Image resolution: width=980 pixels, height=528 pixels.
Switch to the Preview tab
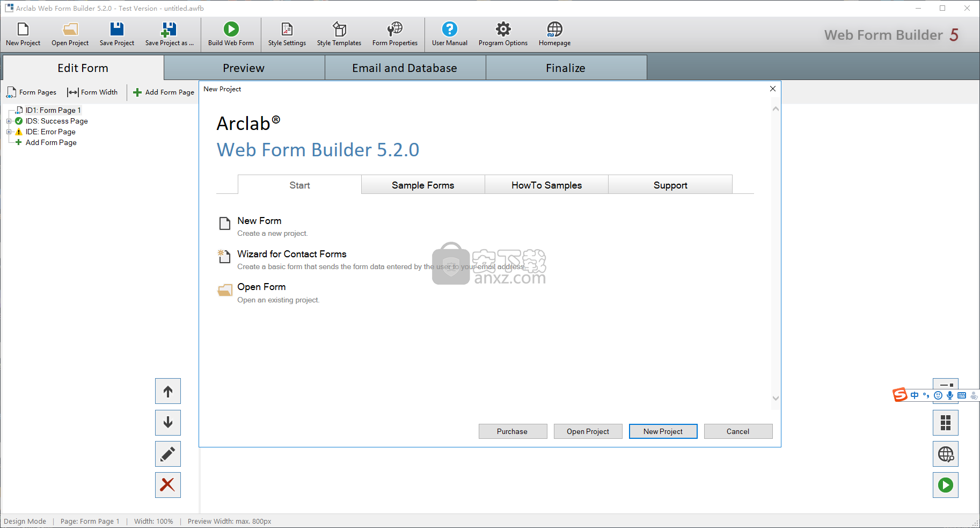(244, 68)
